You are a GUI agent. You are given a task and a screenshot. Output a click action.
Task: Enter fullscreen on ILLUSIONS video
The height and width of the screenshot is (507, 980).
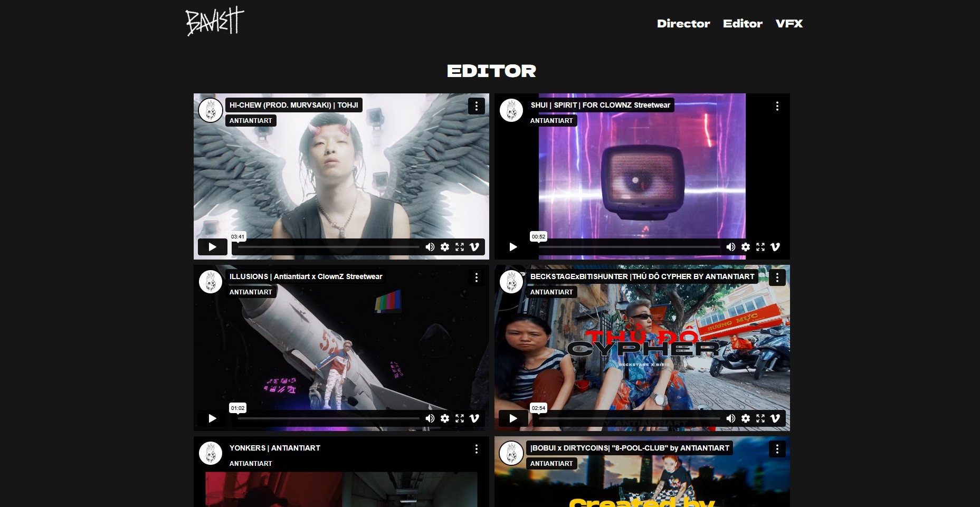460,418
